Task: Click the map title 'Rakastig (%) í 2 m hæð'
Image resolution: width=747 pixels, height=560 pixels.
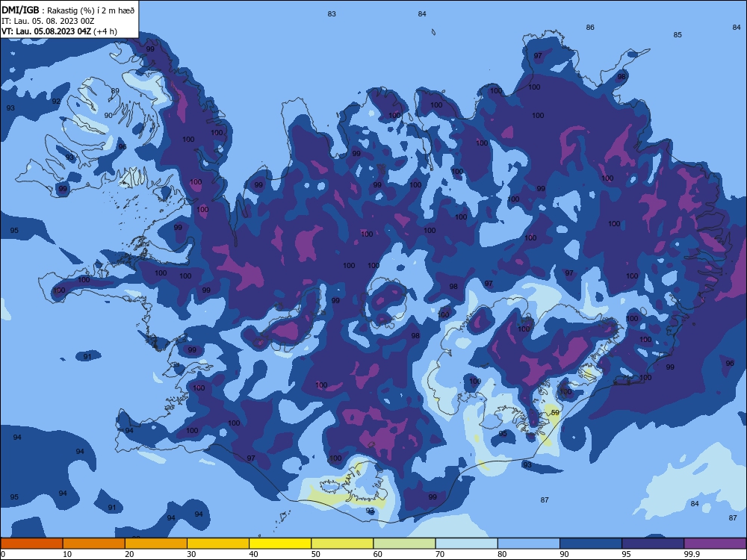Action: pos(90,10)
